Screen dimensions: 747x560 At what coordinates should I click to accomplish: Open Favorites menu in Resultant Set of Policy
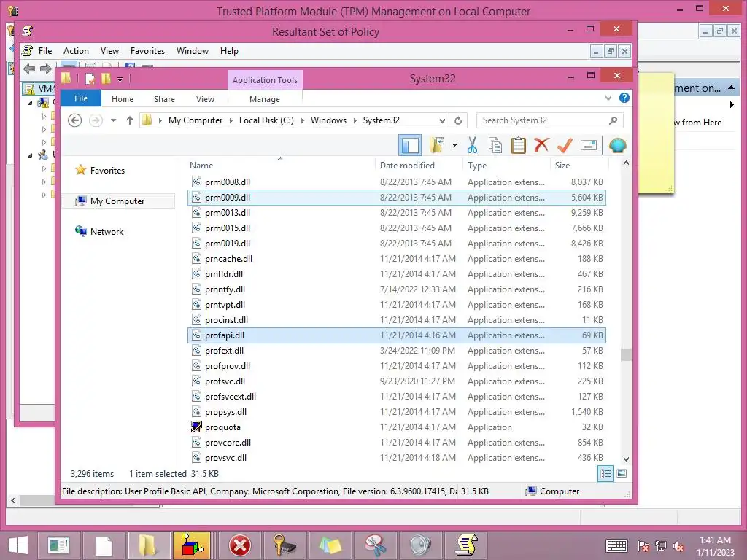[147, 51]
